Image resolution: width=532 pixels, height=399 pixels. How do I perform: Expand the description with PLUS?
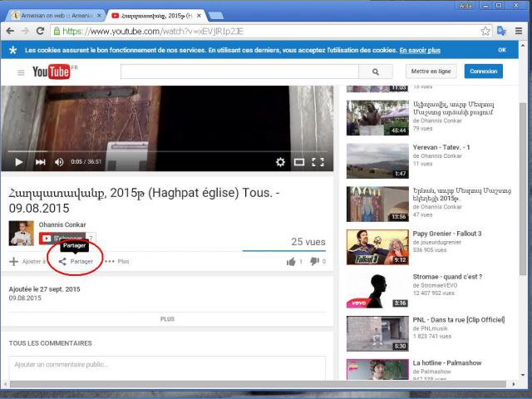pos(167,319)
